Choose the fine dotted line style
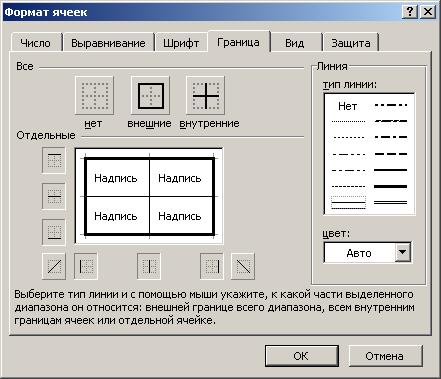 point(348,121)
